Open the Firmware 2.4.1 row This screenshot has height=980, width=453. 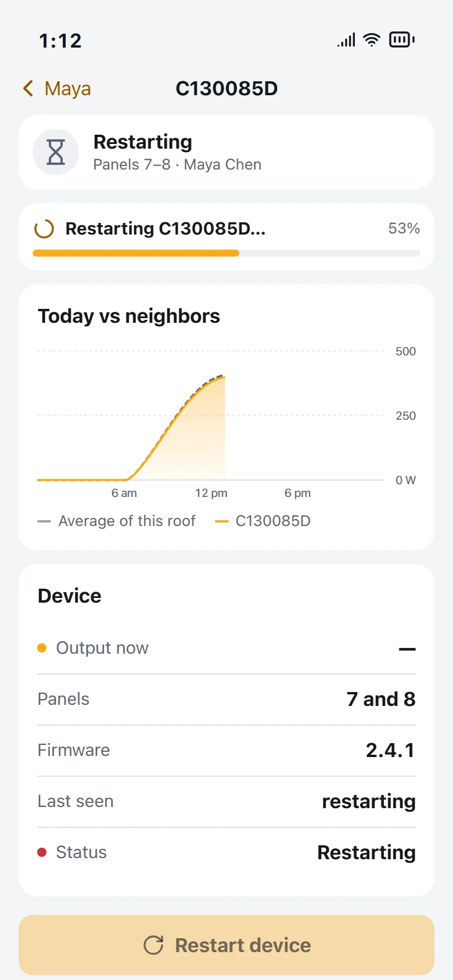[227, 750]
